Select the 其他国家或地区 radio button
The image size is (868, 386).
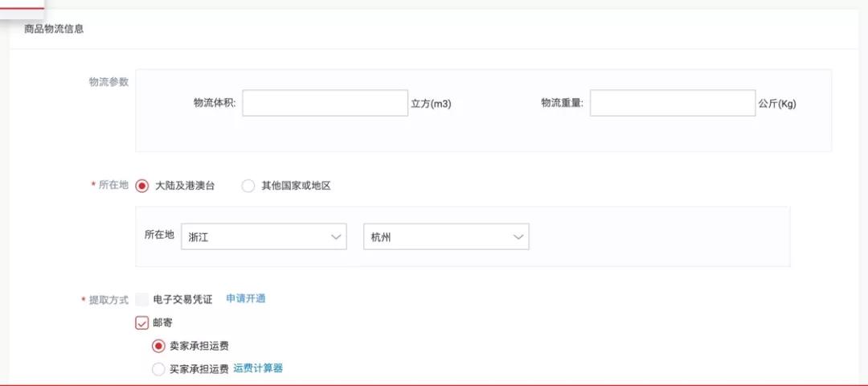[248, 186]
